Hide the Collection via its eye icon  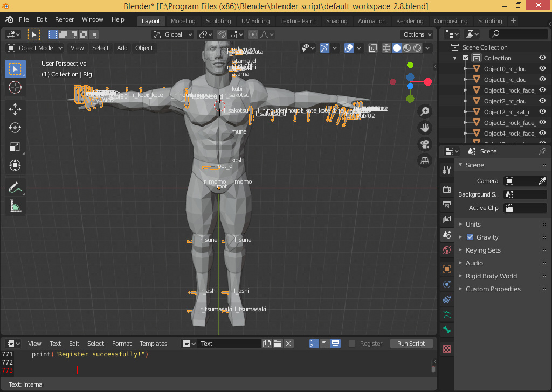click(542, 57)
